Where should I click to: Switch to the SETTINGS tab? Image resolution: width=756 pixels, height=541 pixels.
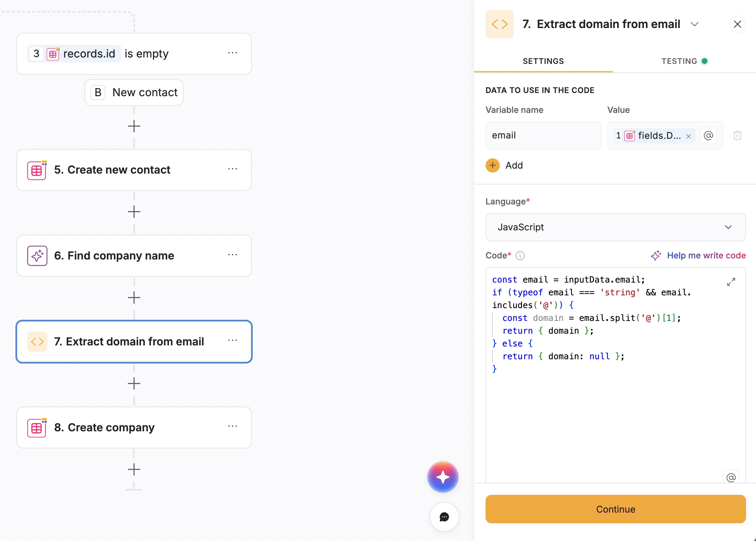(x=543, y=61)
